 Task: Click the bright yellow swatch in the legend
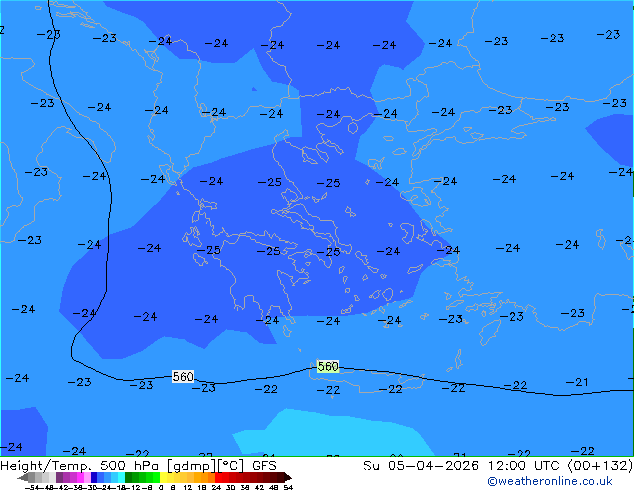[x=163, y=477]
